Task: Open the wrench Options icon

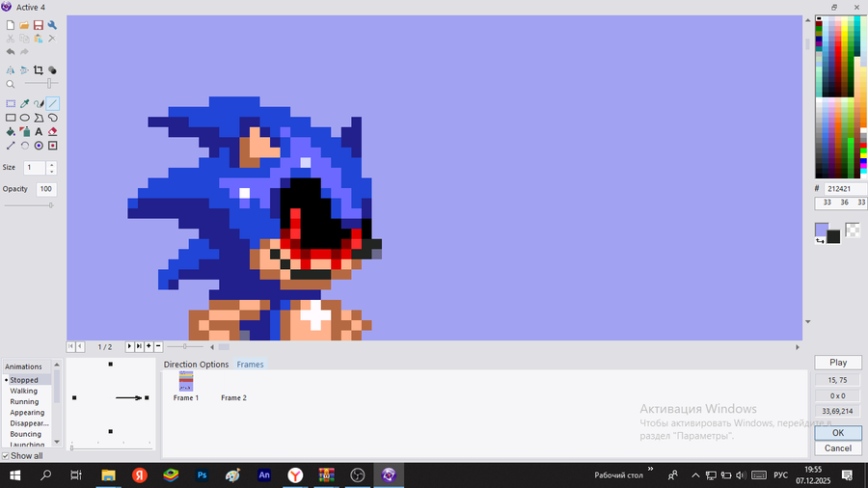Action: tap(52, 25)
